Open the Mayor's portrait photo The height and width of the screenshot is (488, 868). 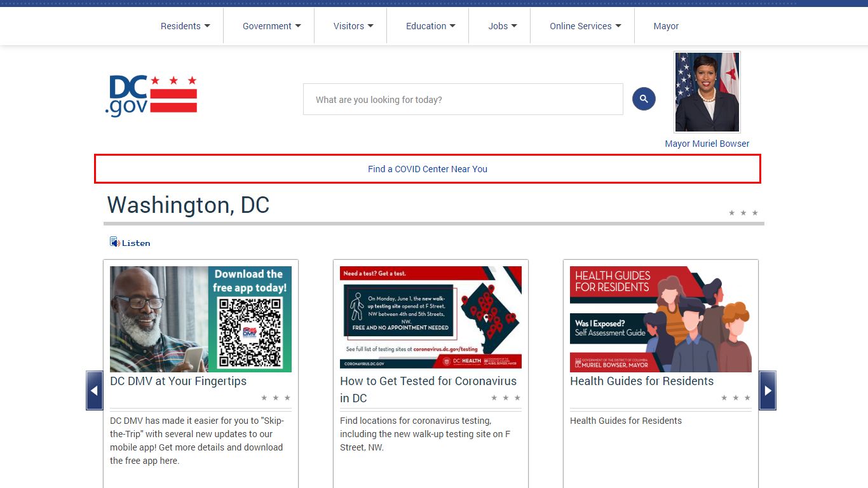[x=707, y=92]
